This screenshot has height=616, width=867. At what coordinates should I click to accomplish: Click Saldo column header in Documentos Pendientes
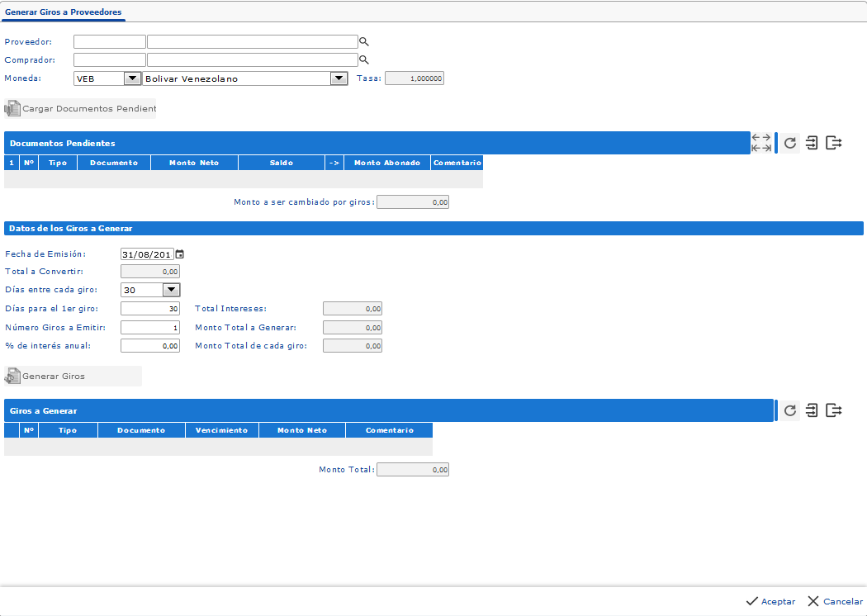tap(282, 163)
